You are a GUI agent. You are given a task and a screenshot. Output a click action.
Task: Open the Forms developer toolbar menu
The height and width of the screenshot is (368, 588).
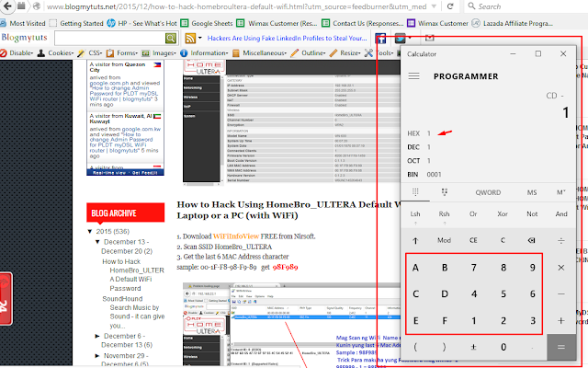[122, 53]
